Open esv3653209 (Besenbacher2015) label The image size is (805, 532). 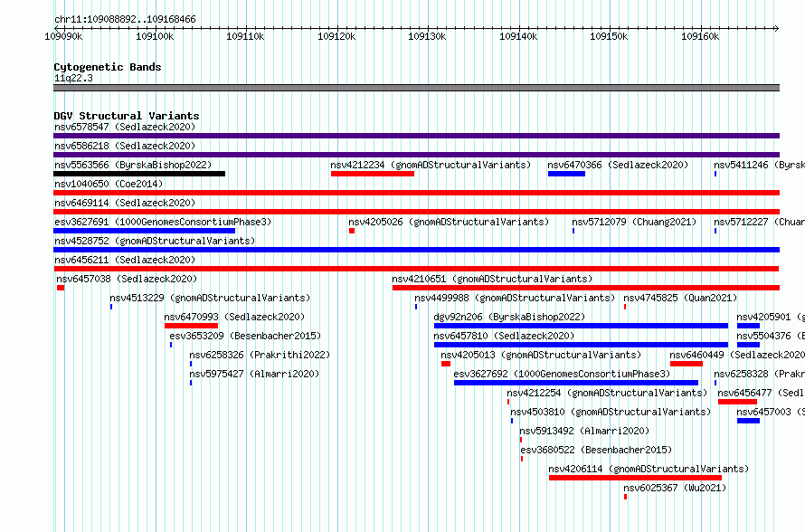[245, 336]
